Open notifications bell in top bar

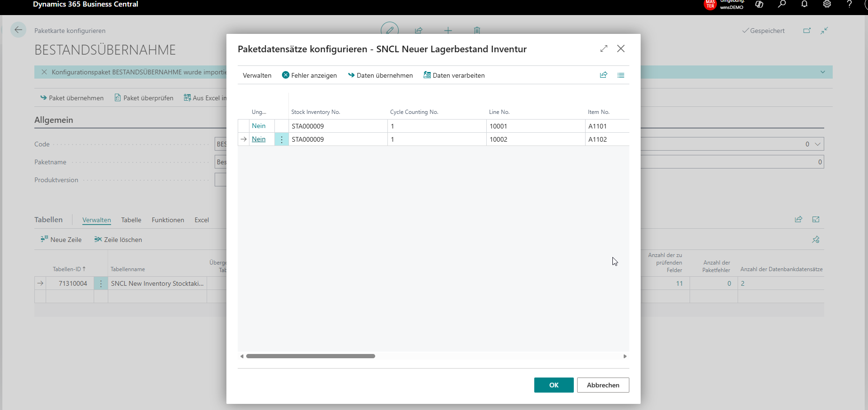coord(804,4)
